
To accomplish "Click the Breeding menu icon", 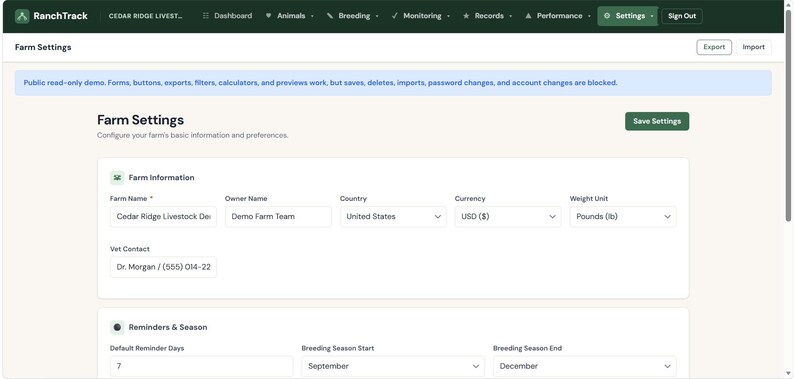I will click(330, 16).
